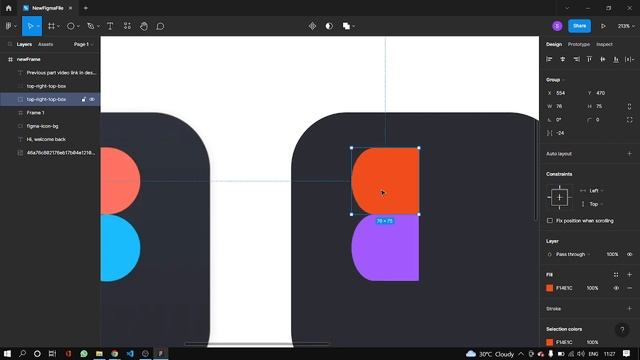
Task: Add a new fill with plus
Action: click(x=629, y=275)
